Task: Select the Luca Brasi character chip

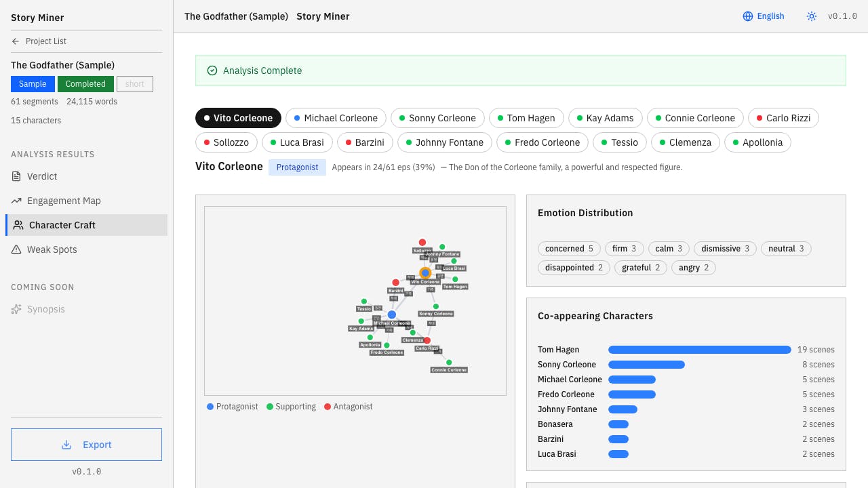Action: coord(297,142)
